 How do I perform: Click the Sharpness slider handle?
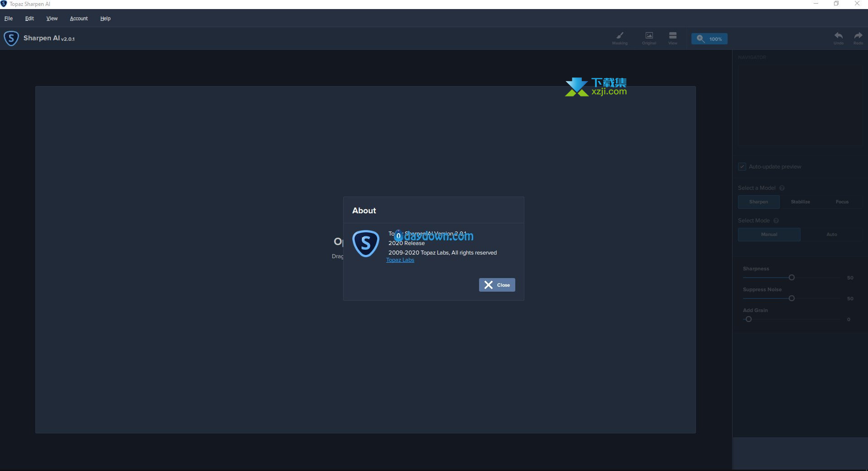click(x=791, y=278)
